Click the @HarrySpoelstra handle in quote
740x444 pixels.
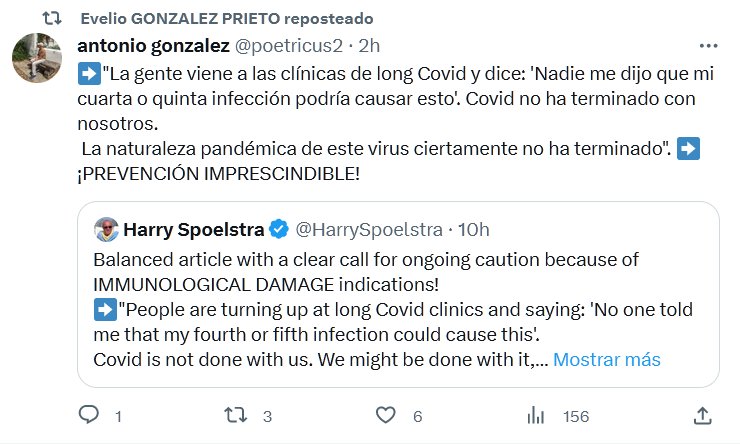(x=367, y=230)
